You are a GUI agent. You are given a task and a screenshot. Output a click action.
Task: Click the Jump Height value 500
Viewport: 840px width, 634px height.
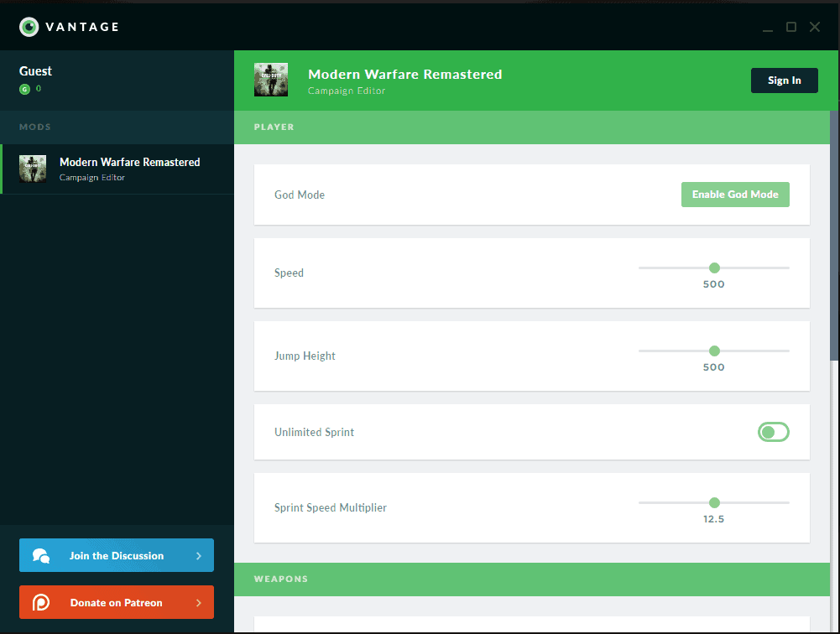coord(713,367)
